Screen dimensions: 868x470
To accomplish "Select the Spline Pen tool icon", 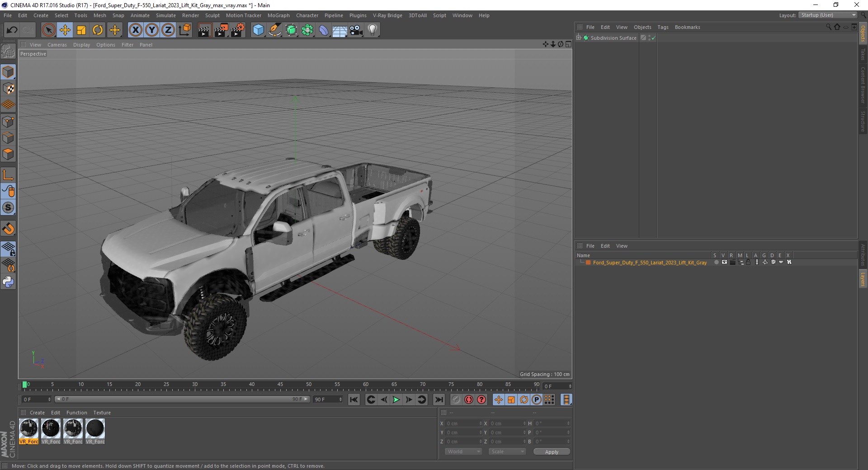I will tap(274, 30).
